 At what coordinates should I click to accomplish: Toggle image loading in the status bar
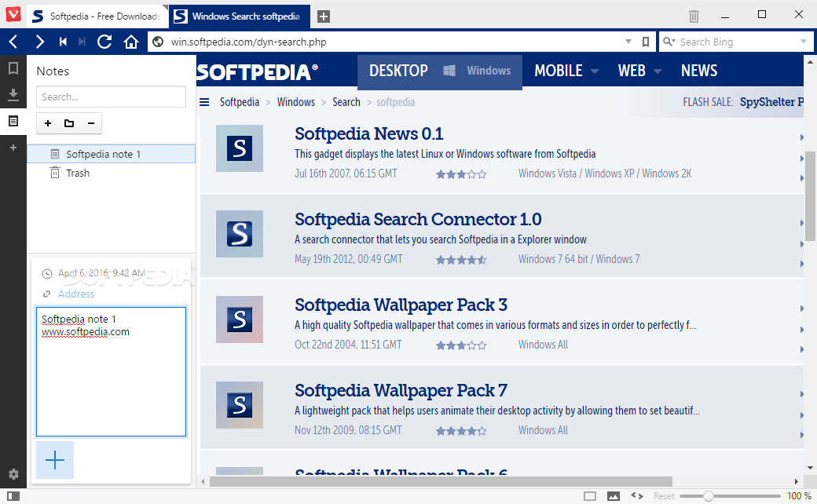(614, 496)
